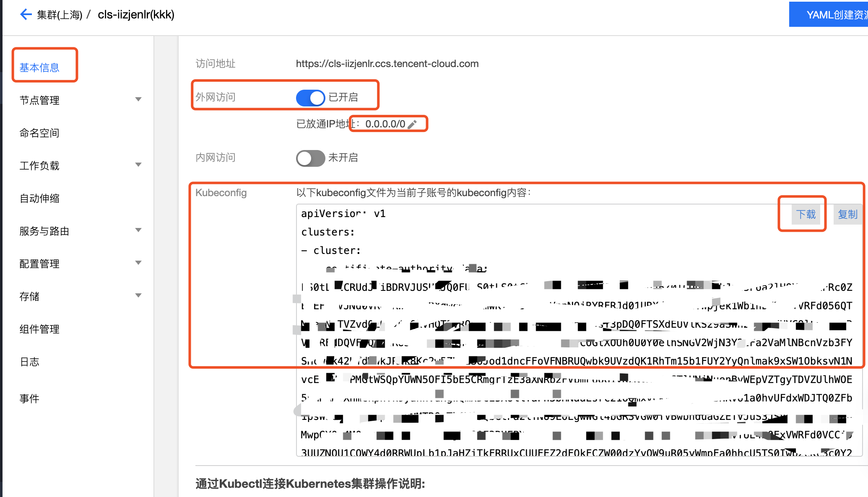The image size is (868, 497).
Task: Toggle the 外网访问 switch
Action: click(x=310, y=98)
